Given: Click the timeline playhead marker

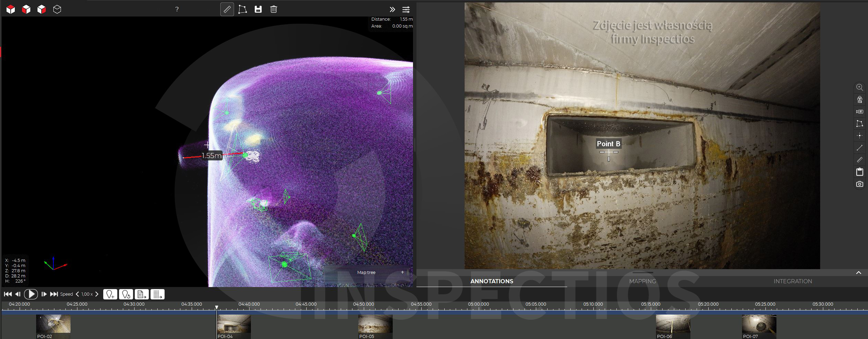Looking at the screenshot, I should (216, 307).
